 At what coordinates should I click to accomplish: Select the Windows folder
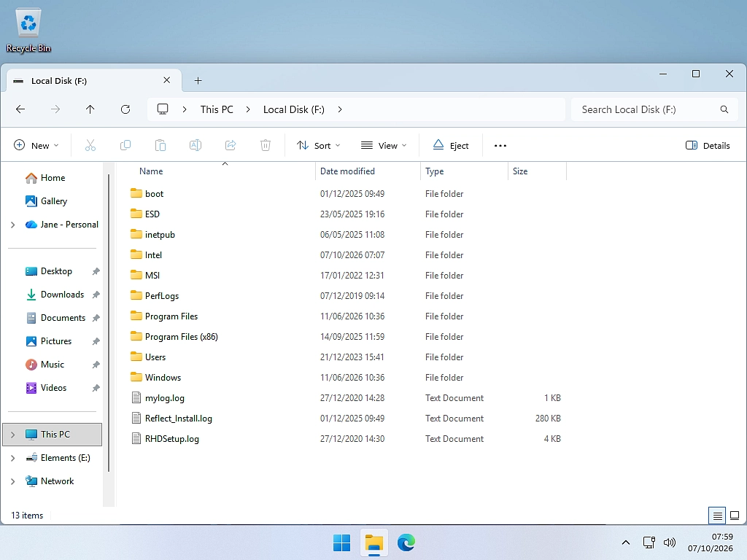[x=163, y=378]
